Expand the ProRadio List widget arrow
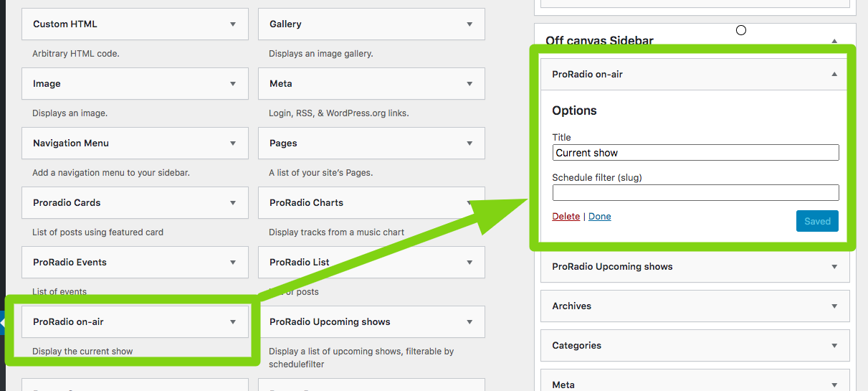The width and height of the screenshot is (868, 391). point(469,263)
